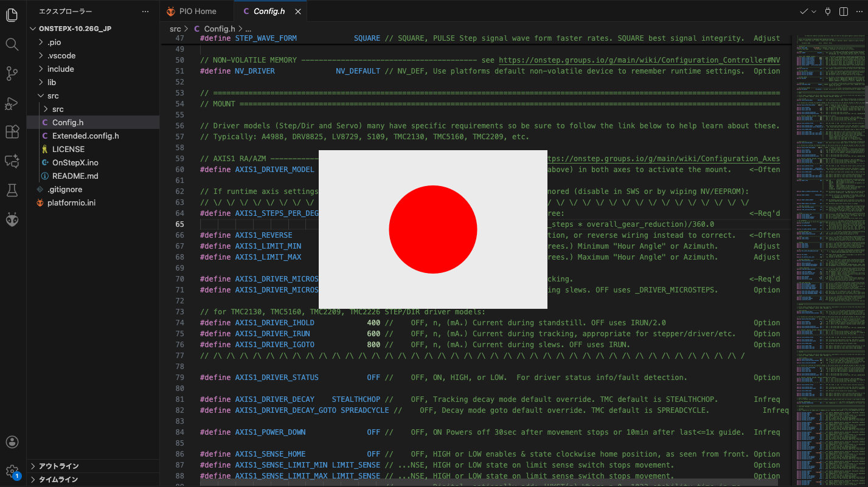868x487 pixels.
Task: Expand the include folder
Action: (60, 69)
